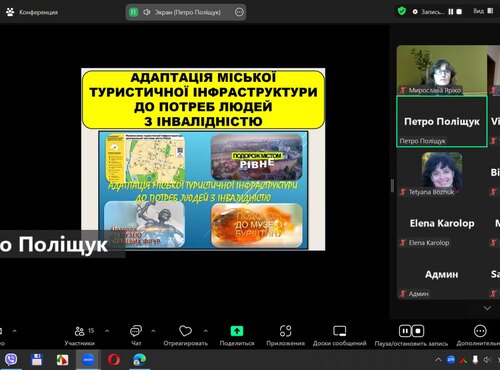The width and height of the screenshot is (500, 370).
Task: Open the red-green icon app on the taskbar
Action: (62, 360)
